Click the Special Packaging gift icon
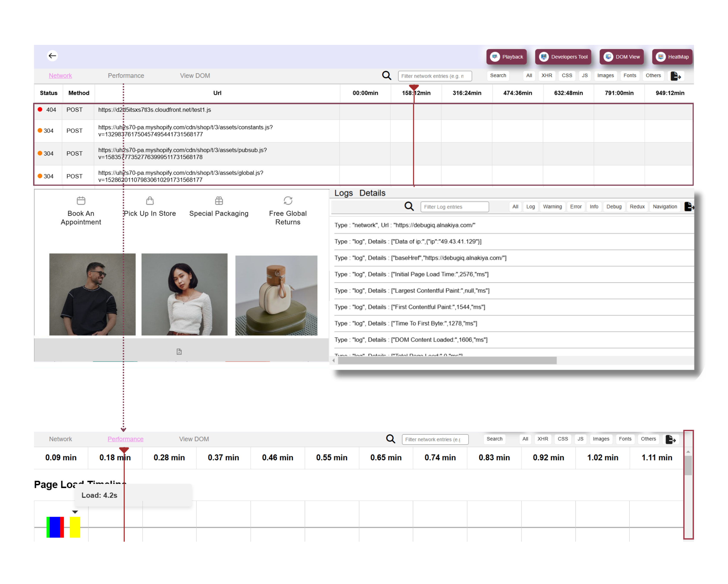Viewport: 728px width, 584px height. pyautogui.click(x=219, y=201)
